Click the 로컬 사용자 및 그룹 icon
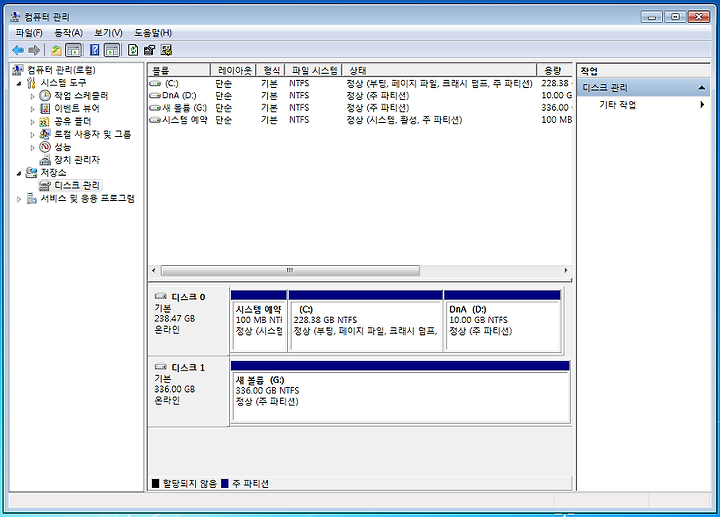 (x=45, y=134)
